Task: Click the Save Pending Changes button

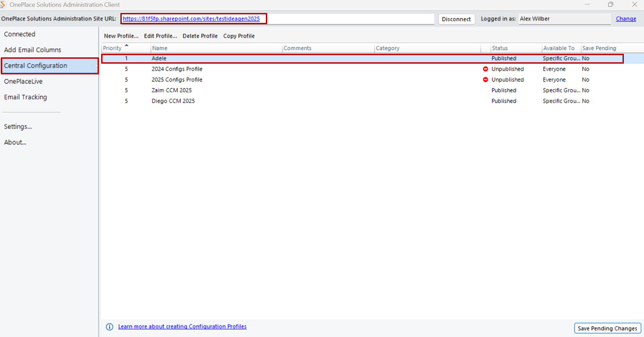Action: pos(607,328)
